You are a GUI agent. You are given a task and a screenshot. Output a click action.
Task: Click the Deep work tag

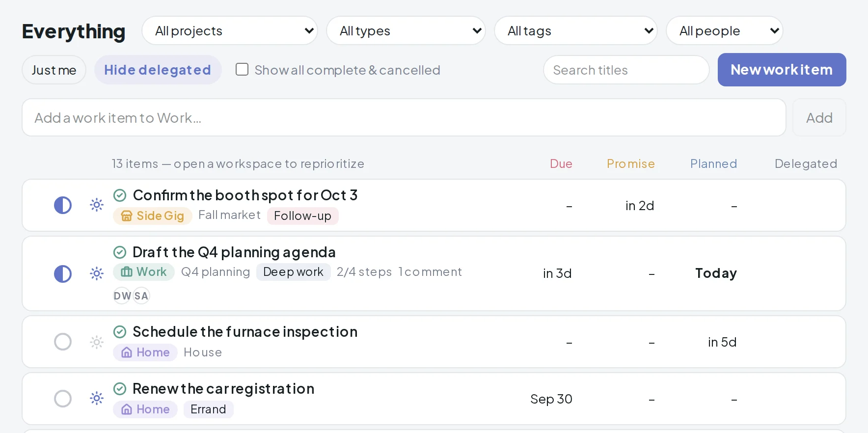pyautogui.click(x=294, y=272)
